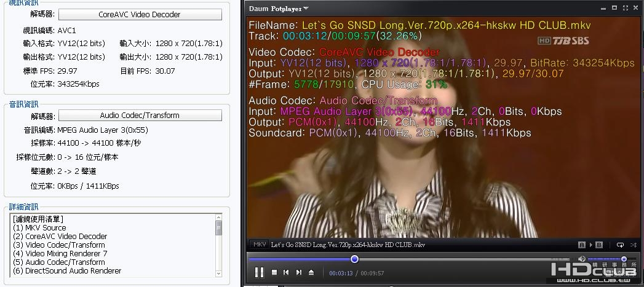
Task: Toggle PotPlayer fullscreen mode icon
Action: click(x=626, y=8)
